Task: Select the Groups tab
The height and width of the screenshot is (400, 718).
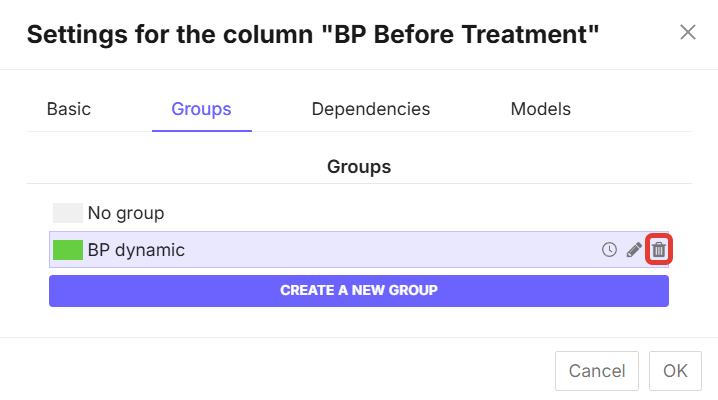Action: coord(201,109)
